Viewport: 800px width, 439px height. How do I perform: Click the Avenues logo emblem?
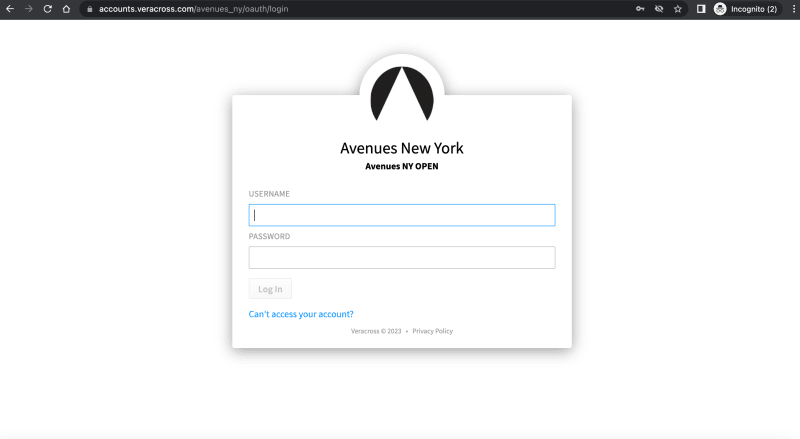click(x=402, y=93)
